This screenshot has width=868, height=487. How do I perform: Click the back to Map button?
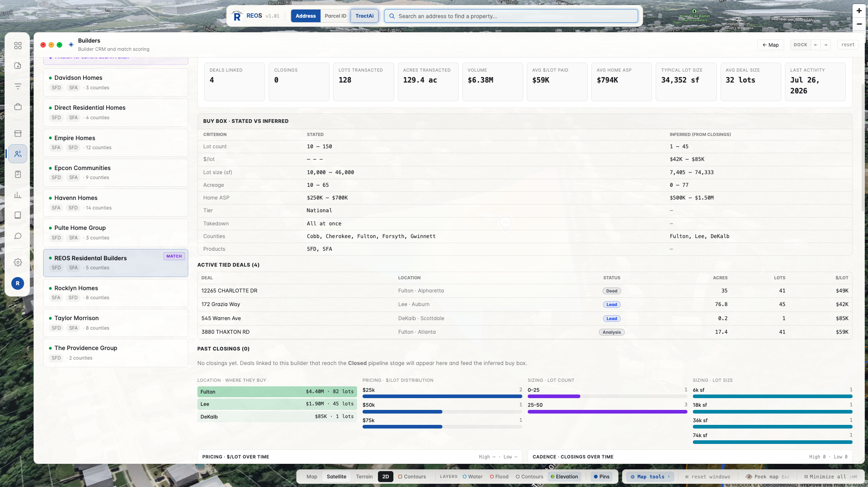point(770,45)
